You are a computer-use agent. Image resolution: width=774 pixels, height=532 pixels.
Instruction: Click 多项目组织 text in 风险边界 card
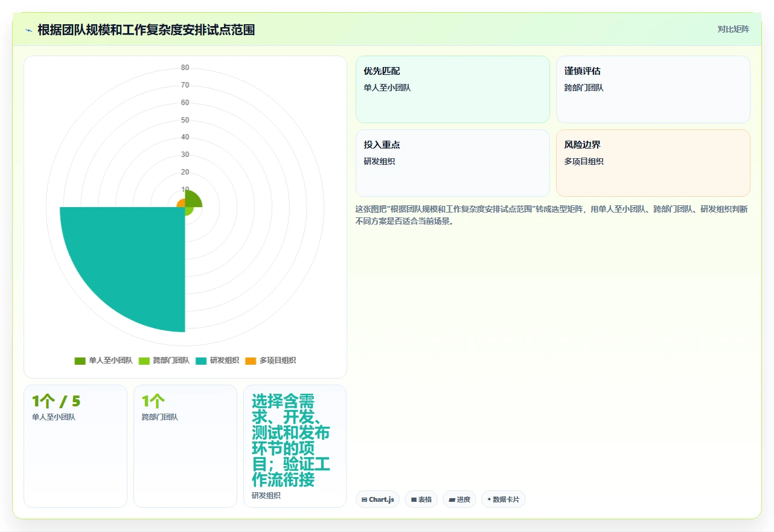pos(584,161)
